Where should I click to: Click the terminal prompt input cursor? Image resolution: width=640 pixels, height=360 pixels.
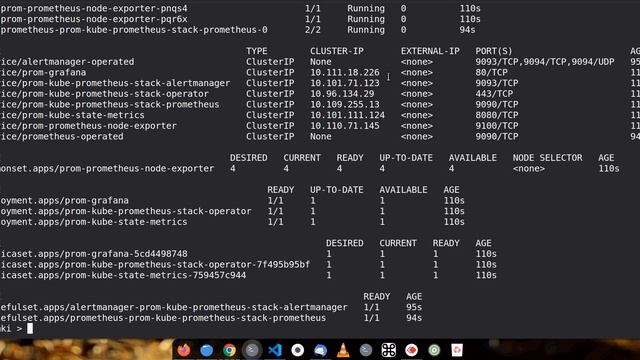[30, 329]
